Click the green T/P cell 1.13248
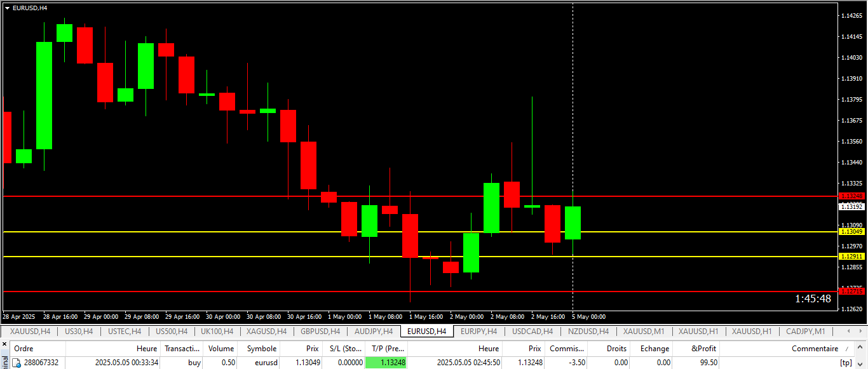 click(x=386, y=363)
